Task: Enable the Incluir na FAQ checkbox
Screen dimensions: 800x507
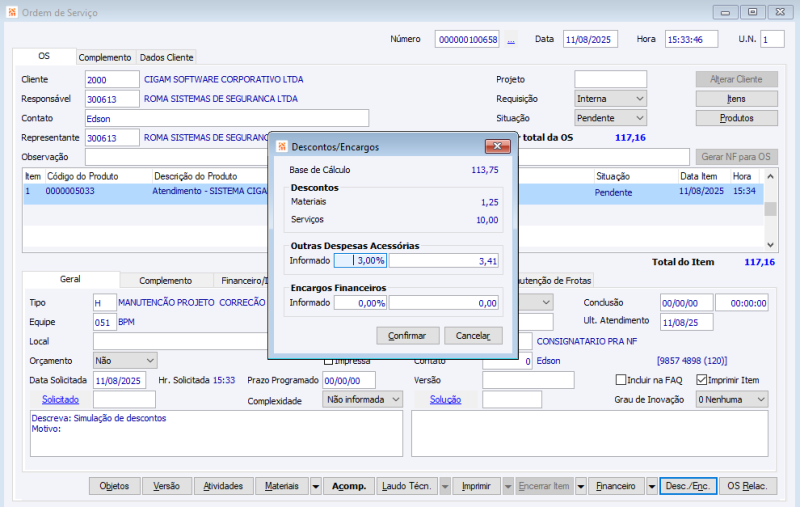Action: [621, 380]
